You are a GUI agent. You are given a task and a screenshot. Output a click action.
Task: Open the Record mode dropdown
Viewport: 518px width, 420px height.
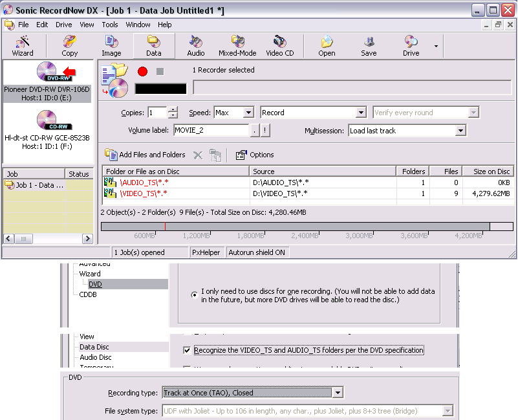tap(361, 113)
